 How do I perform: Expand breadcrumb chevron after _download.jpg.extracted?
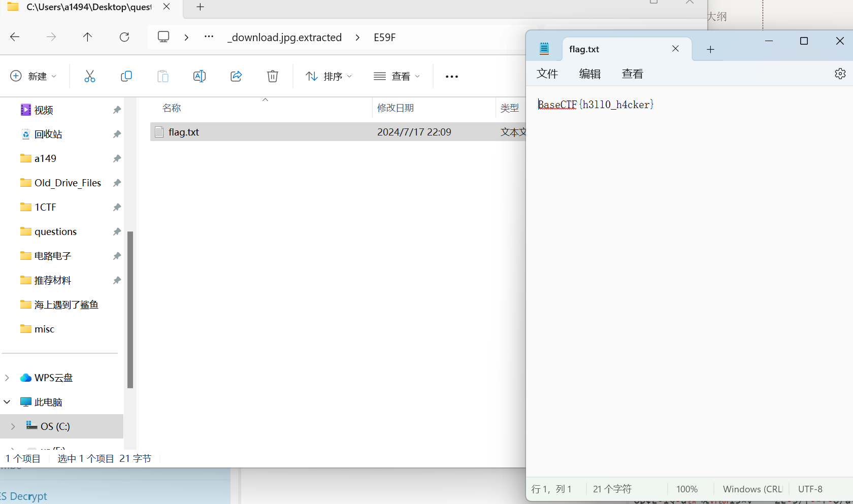(357, 38)
